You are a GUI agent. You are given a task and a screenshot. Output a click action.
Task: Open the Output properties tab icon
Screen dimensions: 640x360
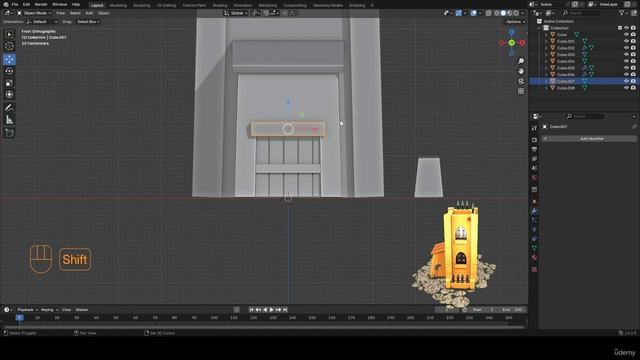(534, 149)
